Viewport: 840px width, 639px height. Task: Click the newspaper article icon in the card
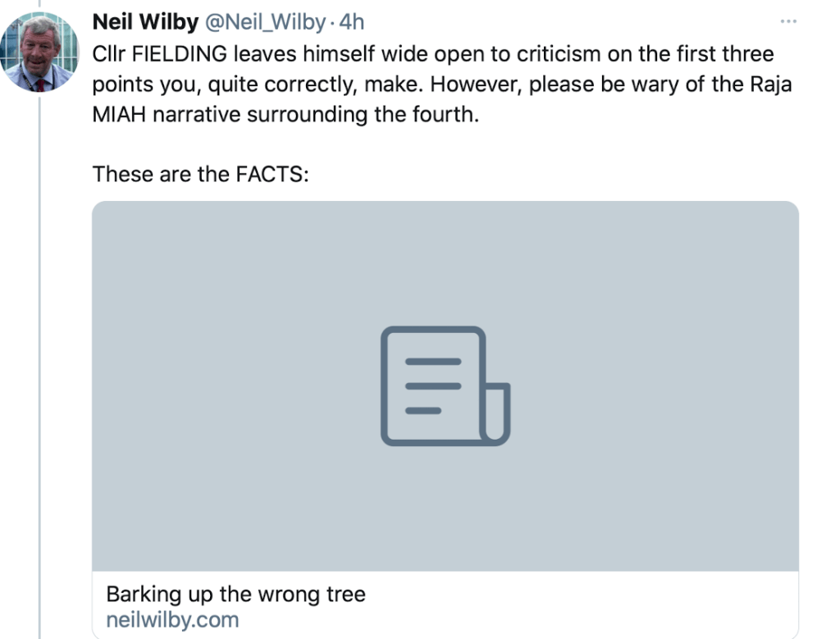pyautogui.click(x=445, y=386)
